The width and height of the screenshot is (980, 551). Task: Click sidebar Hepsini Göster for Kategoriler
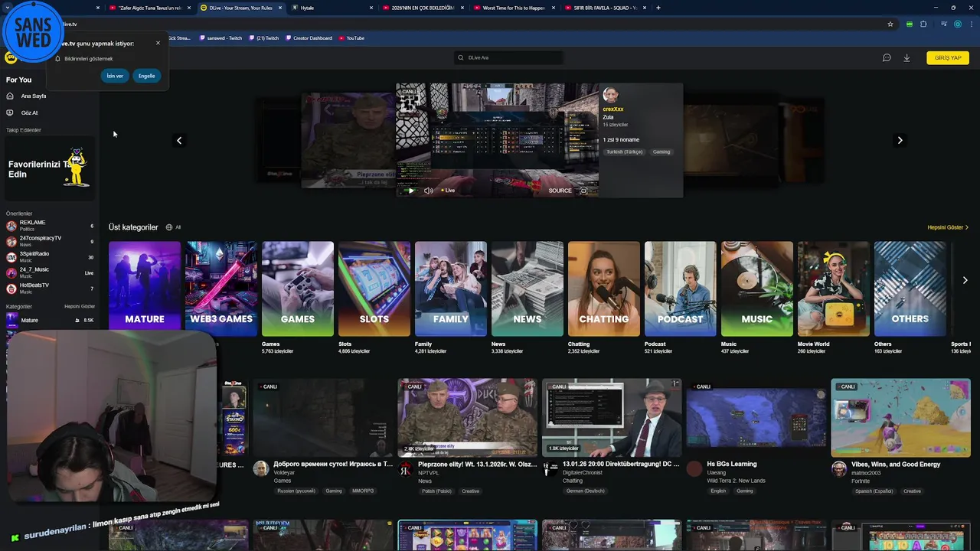point(80,306)
